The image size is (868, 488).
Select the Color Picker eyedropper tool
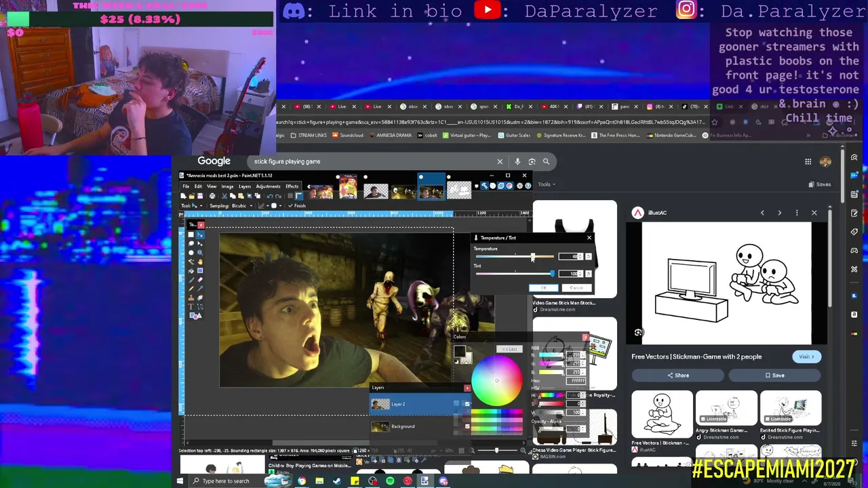click(200, 288)
